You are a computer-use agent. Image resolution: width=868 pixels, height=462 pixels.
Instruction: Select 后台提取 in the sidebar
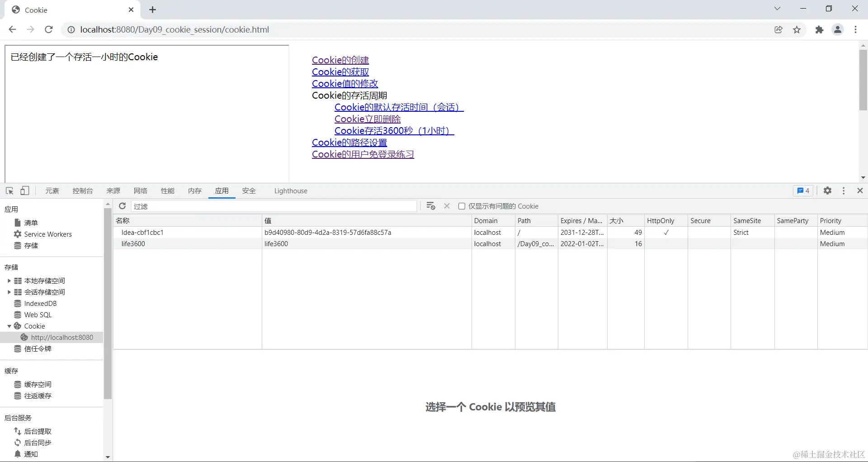click(x=38, y=431)
